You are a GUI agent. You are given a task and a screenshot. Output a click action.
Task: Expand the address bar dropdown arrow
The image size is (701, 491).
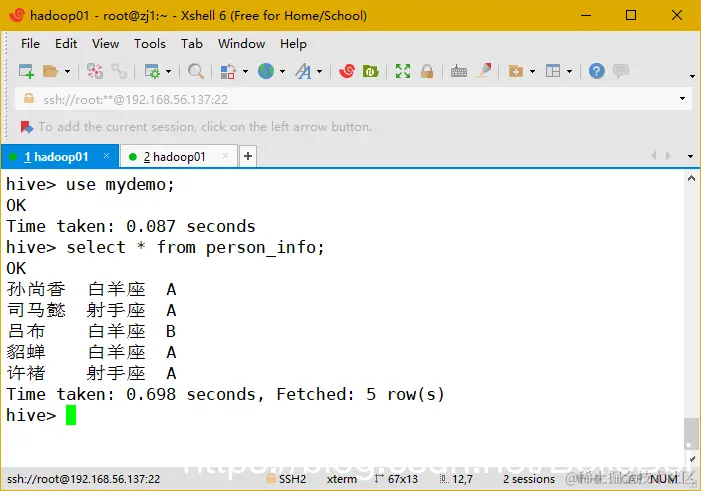[682, 99]
